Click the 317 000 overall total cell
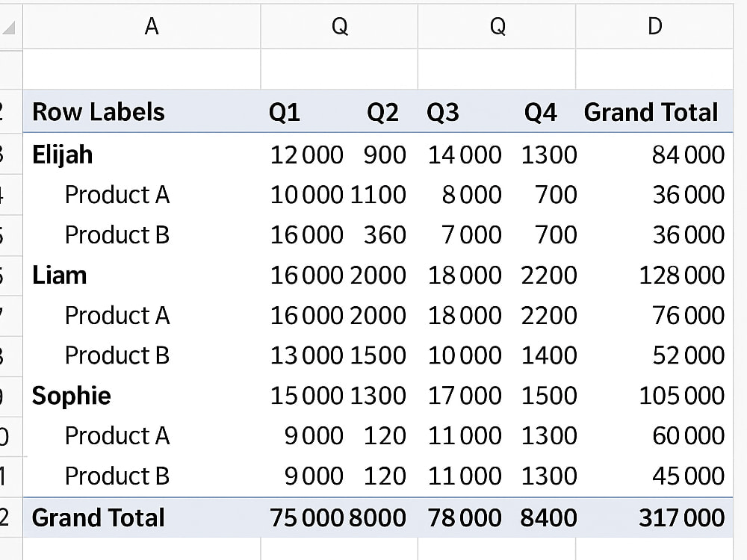747x560 pixels. coord(682,517)
